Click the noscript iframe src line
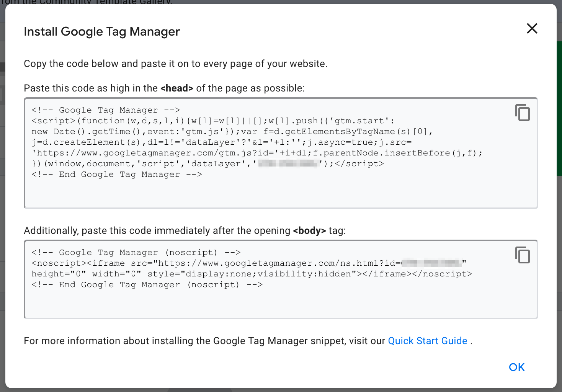 [x=249, y=263]
